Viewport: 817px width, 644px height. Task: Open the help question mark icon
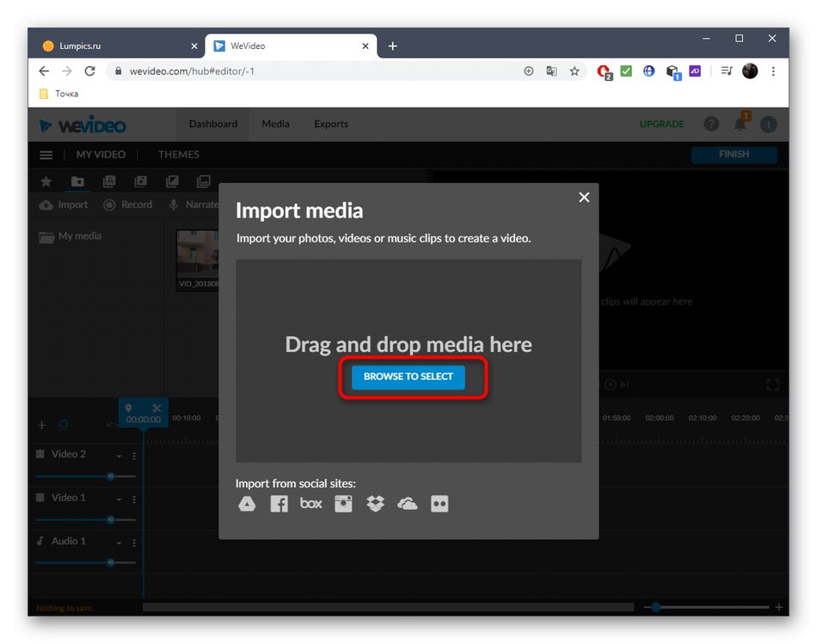[711, 124]
